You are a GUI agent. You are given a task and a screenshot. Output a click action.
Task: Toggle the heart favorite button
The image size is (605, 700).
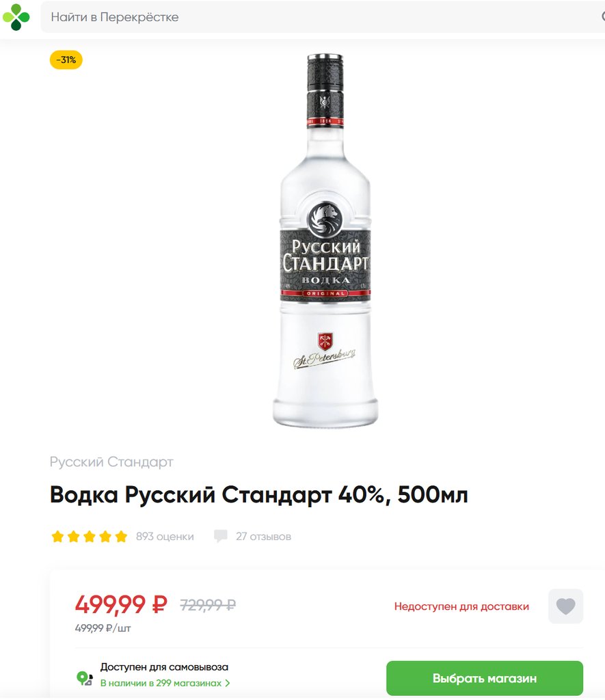click(566, 606)
